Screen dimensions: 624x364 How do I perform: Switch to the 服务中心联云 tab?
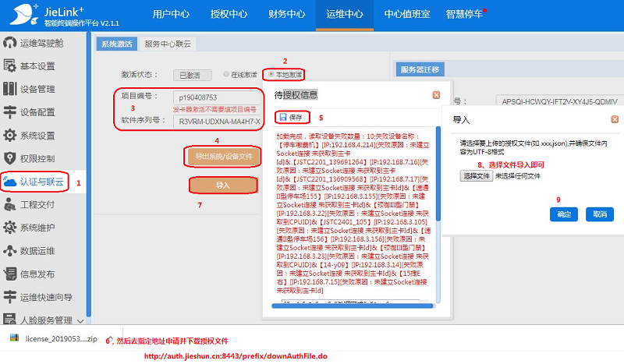coord(168,44)
